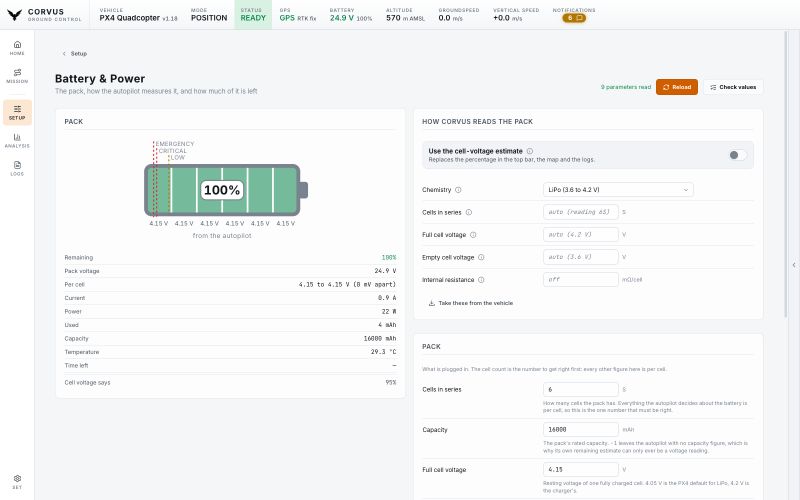Open the Mission page from sidebar
This screenshot has width=800, height=500.
tap(17, 76)
